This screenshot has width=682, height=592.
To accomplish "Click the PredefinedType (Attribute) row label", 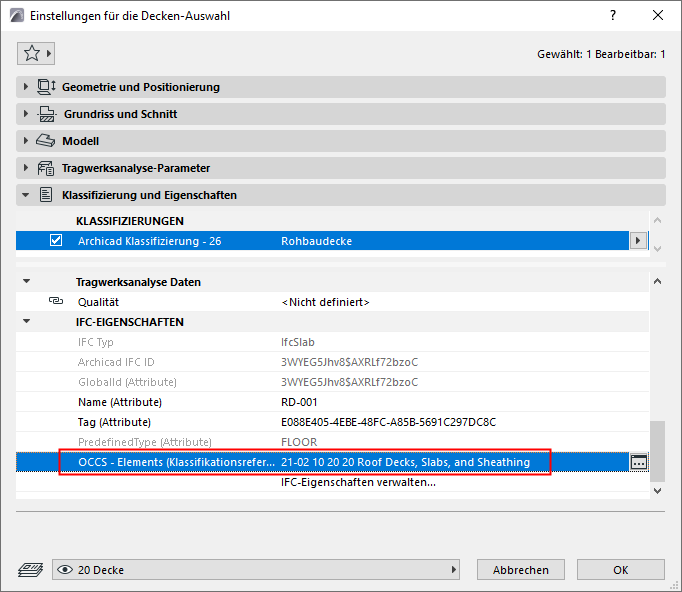I will tap(144, 442).
